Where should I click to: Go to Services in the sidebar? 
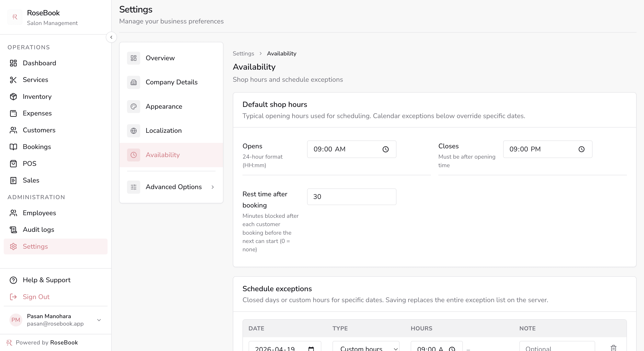pos(55,80)
